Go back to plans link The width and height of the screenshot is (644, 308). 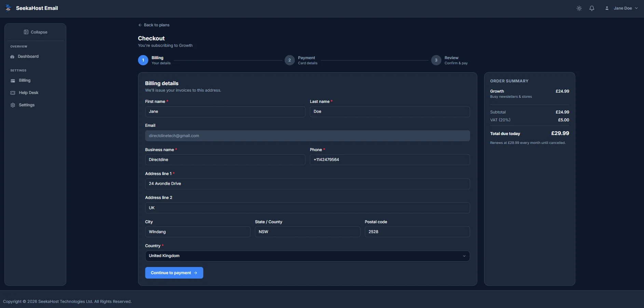tap(154, 25)
